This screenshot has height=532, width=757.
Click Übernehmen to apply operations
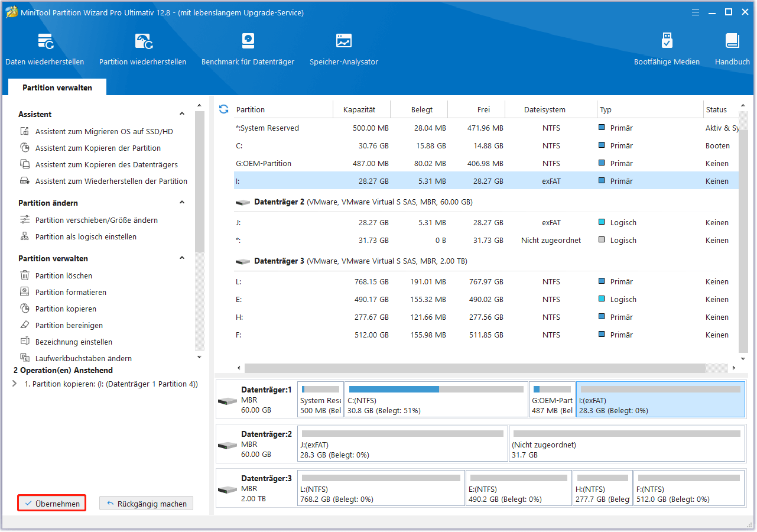tap(52, 504)
